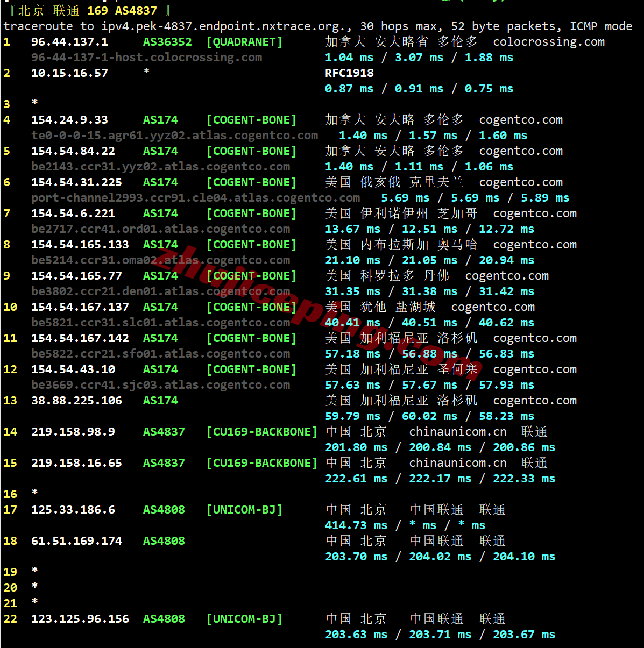This screenshot has width=644, height=648.
Task: Select hostname port-channel2993.ccr91.cle04.atlas.cogentco.com
Action: pos(196,198)
